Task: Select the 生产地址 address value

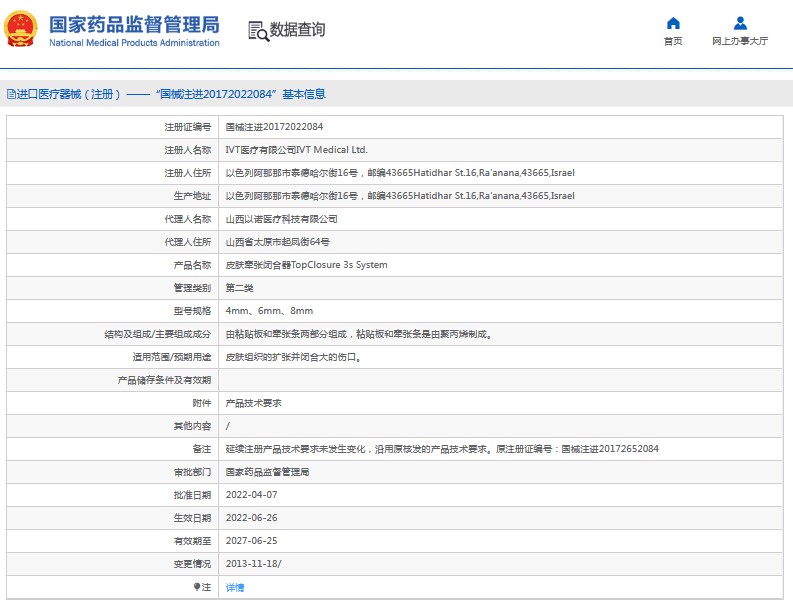Action: pos(400,196)
